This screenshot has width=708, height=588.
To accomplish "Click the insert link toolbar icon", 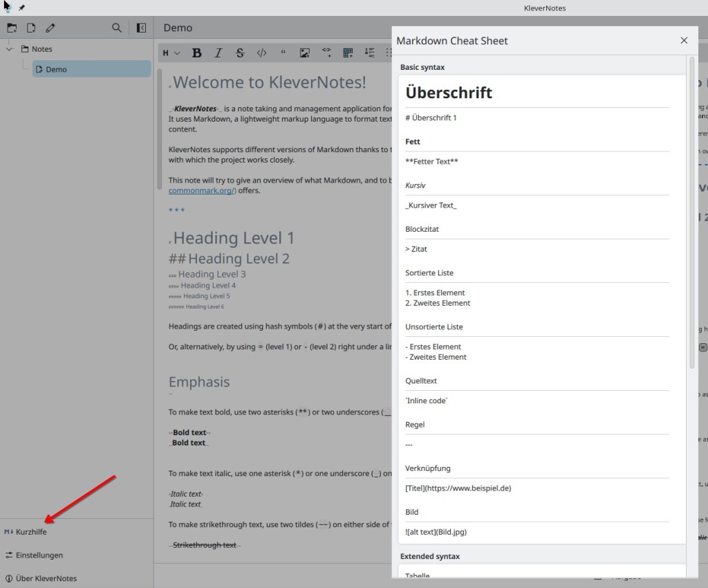I will 326,53.
